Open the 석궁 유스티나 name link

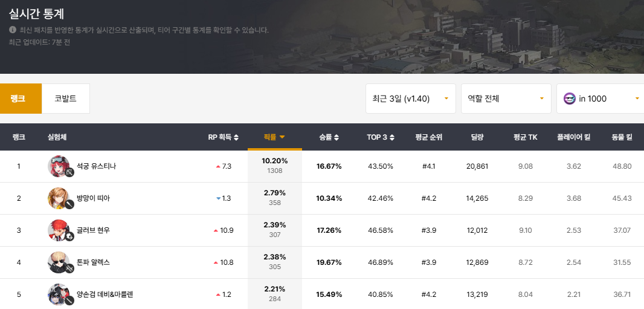pyautogui.click(x=95, y=166)
